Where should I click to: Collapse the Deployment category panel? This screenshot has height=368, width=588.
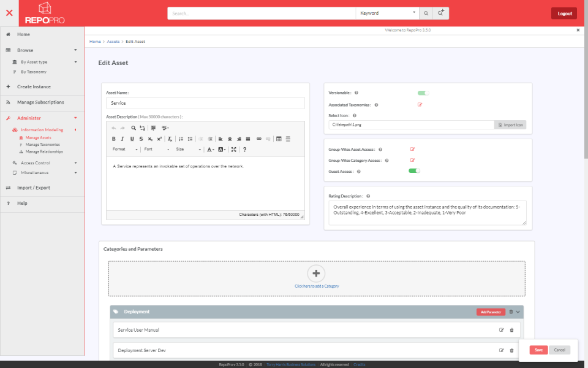[x=519, y=312]
